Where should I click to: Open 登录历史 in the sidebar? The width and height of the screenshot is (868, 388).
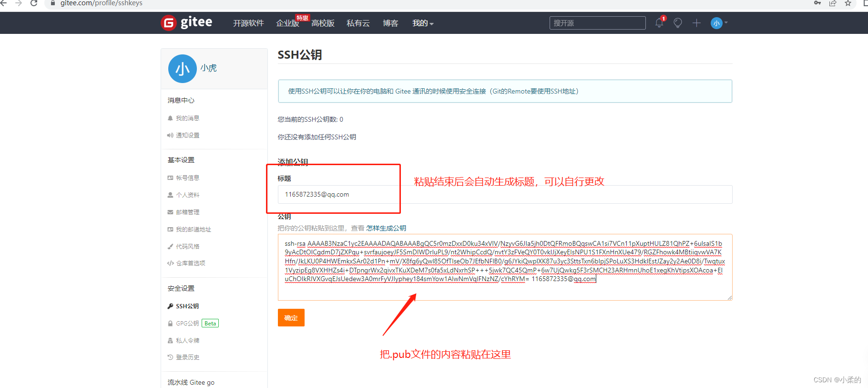pyautogui.click(x=187, y=357)
